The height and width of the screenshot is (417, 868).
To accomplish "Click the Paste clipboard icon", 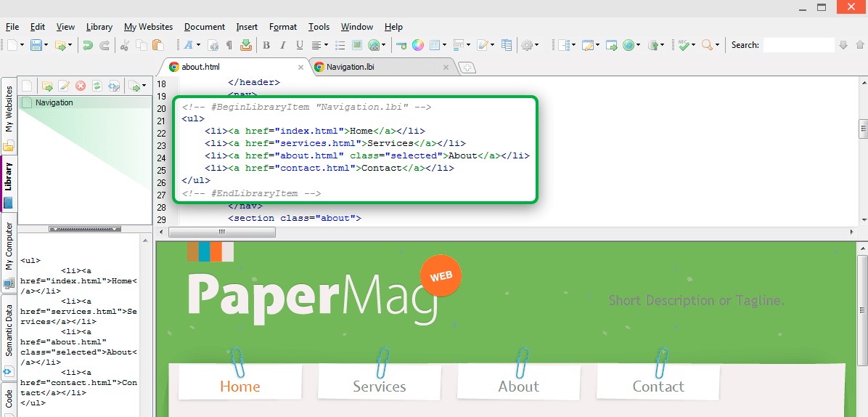I will click(x=157, y=46).
